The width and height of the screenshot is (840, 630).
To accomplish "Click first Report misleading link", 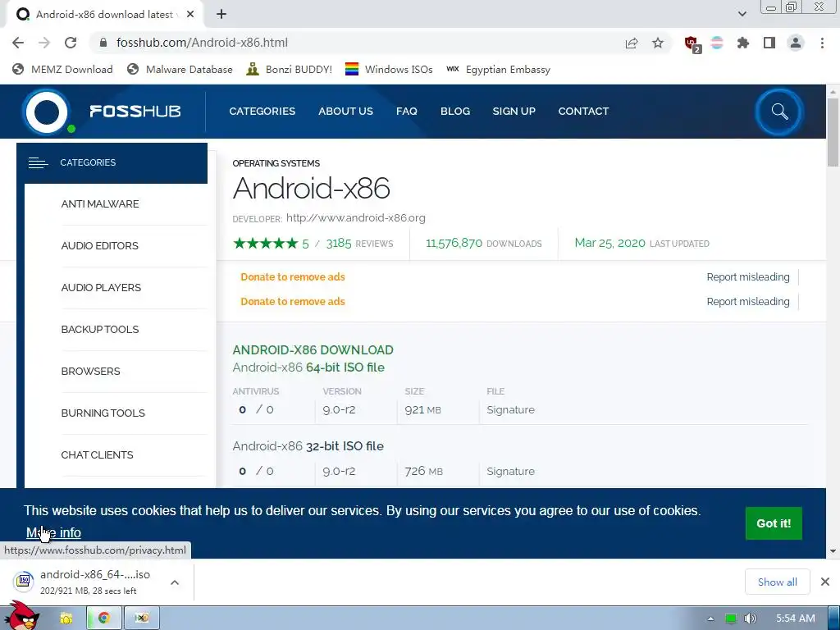I will click(x=748, y=277).
